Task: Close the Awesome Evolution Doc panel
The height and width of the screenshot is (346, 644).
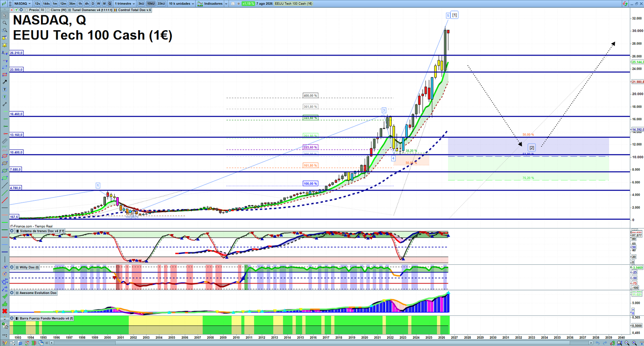Action: point(12,292)
